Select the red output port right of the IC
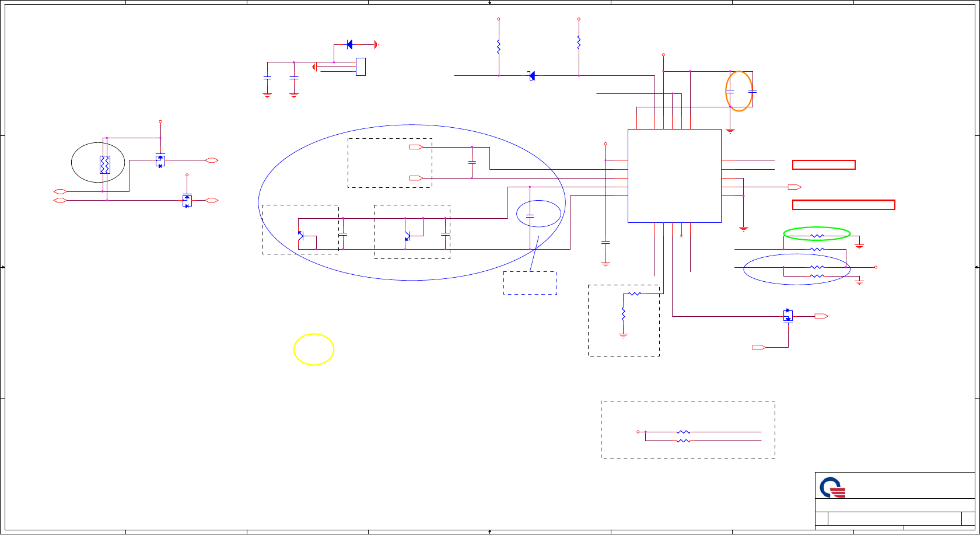The image size is (980, 535). tap(794, 187)
